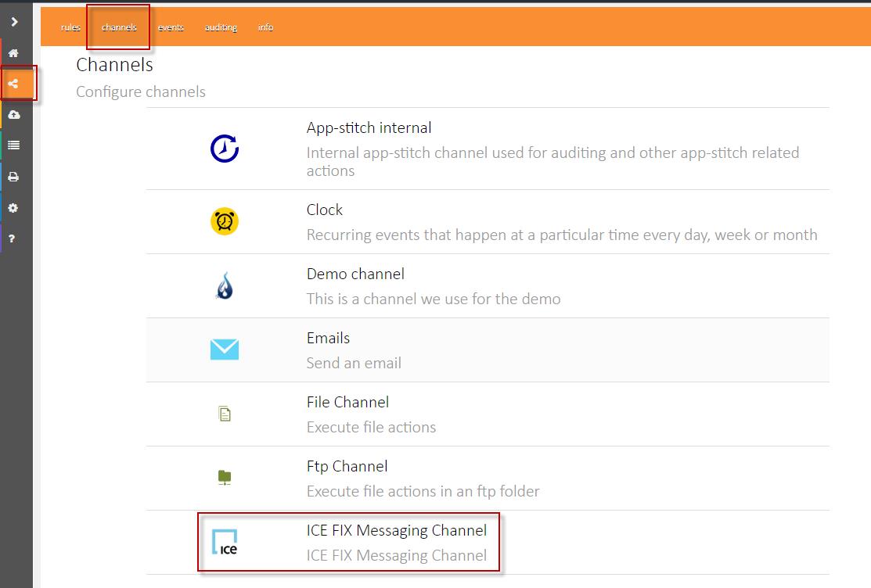Click the Emails envelope icon

coord(225,350)
